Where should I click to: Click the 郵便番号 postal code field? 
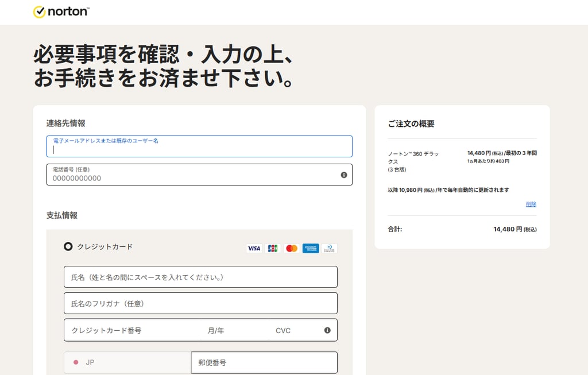pos(264,362)
